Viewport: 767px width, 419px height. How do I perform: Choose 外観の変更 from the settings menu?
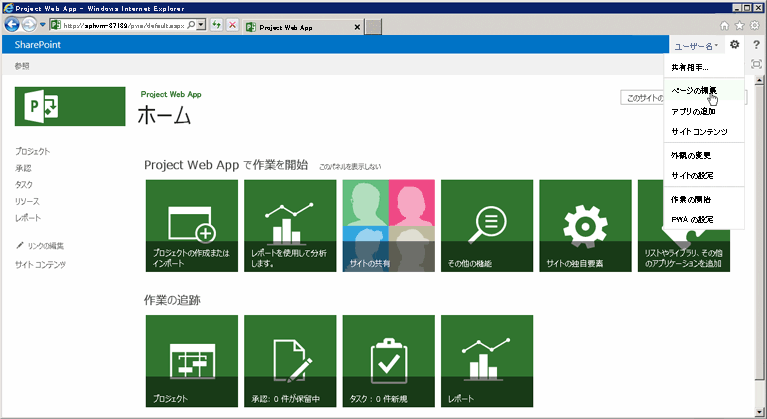704,155
